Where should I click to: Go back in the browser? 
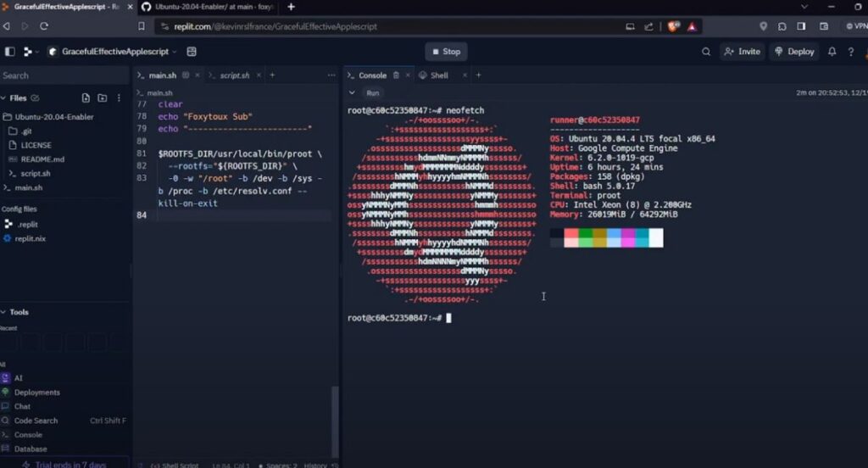(x=7, y=26)
